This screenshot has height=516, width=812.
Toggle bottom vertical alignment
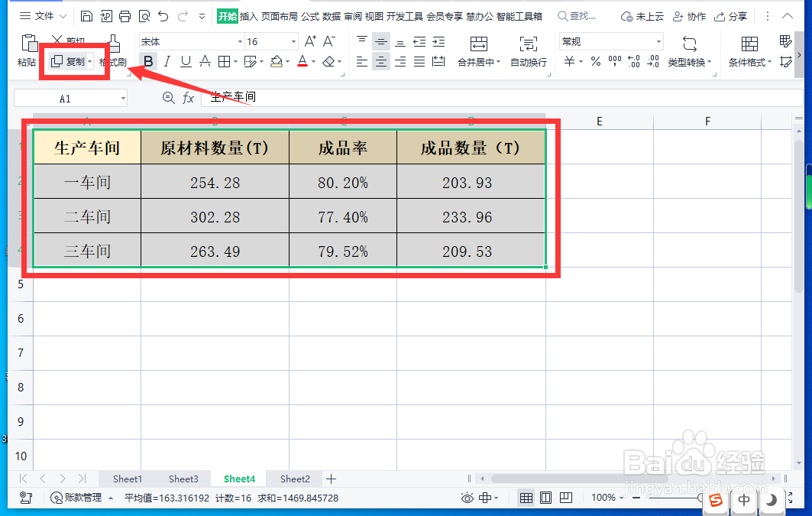click(400, 41)
